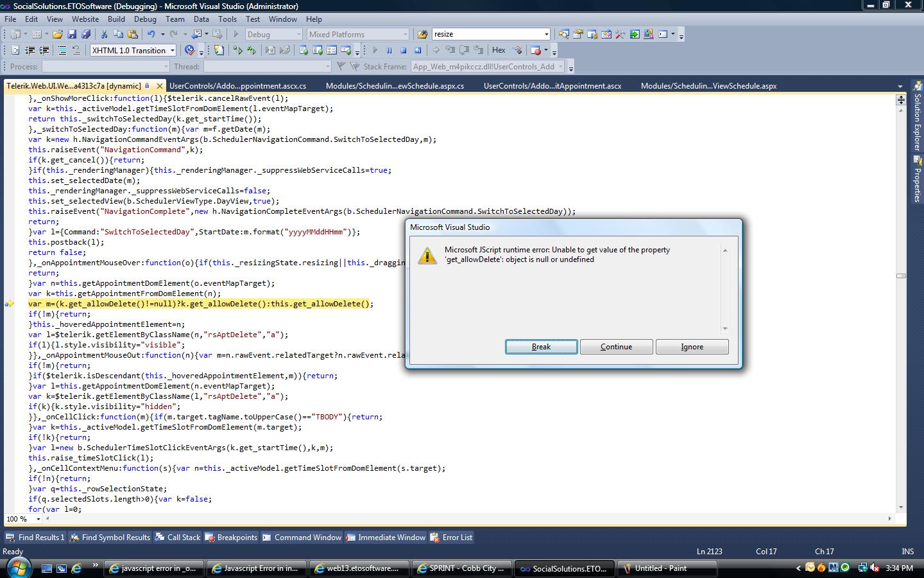Image resolution: width=924 pixels, height=578 pixels.
Task: Click Break in the error dialog
Action: coord(541,347)
